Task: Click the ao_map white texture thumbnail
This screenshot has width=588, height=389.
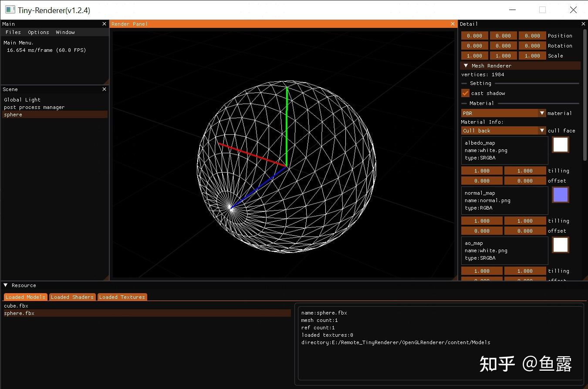Action: 560,245
